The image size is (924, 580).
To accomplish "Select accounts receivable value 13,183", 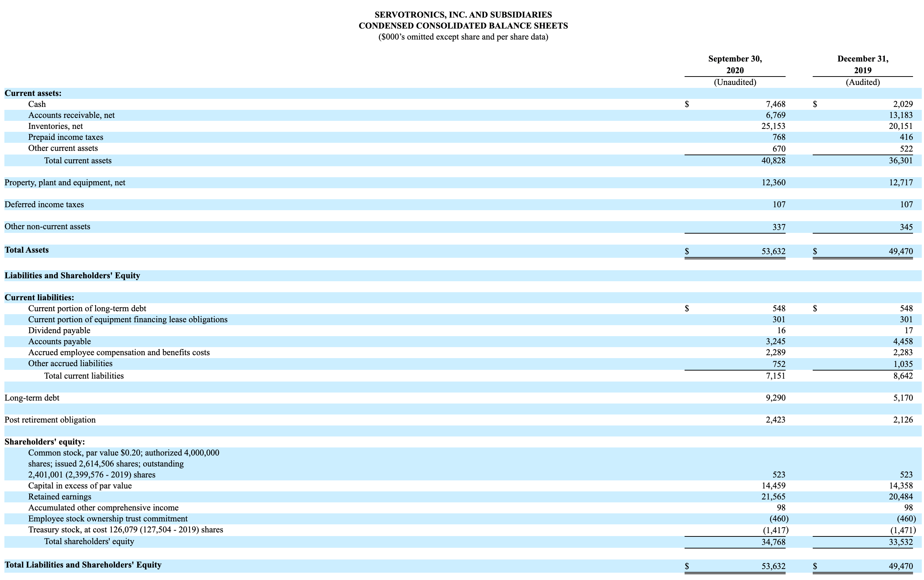I will point(901,115).
